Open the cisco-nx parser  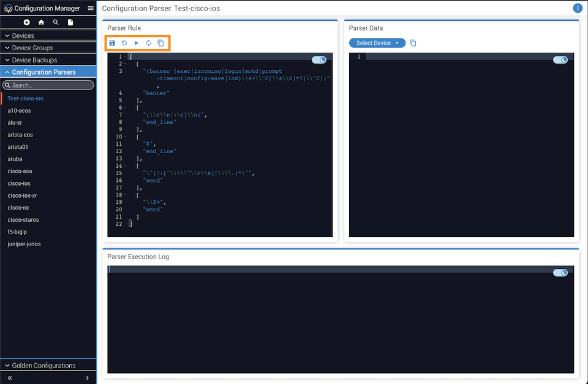[18, 208]
